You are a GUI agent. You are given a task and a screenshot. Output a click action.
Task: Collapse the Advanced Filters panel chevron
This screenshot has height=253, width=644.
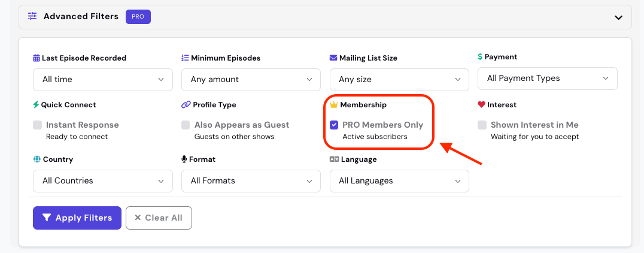click(618, 17)
